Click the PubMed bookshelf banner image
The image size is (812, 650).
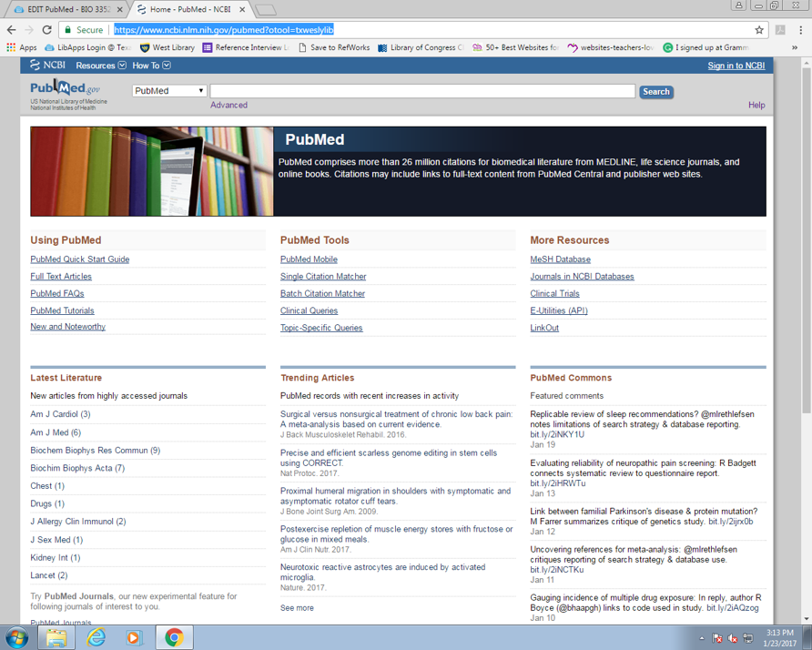click(x=152, y=171)
